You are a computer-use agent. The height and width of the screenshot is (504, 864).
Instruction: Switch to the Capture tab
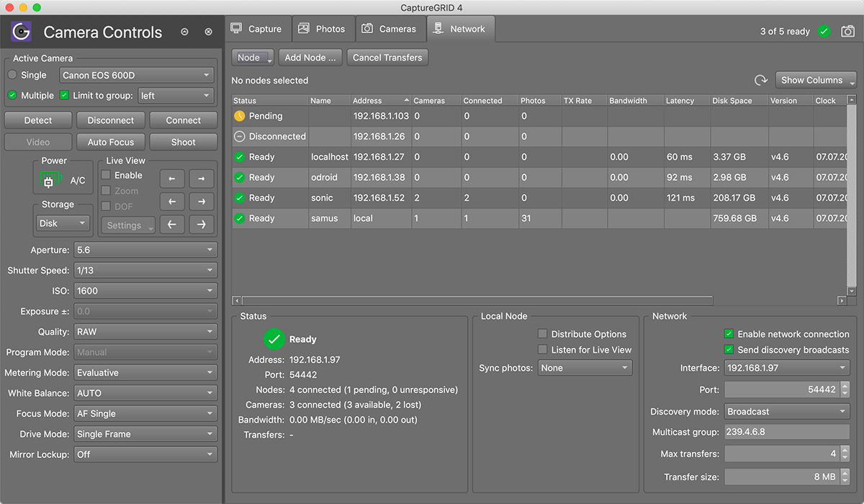pos(258,29)
